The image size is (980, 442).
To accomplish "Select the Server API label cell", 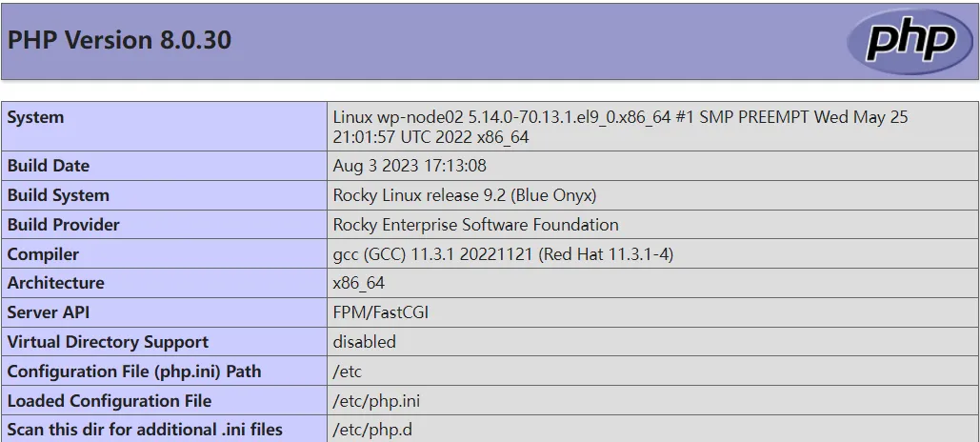I will pyautogui.click(x=49, y=312).
